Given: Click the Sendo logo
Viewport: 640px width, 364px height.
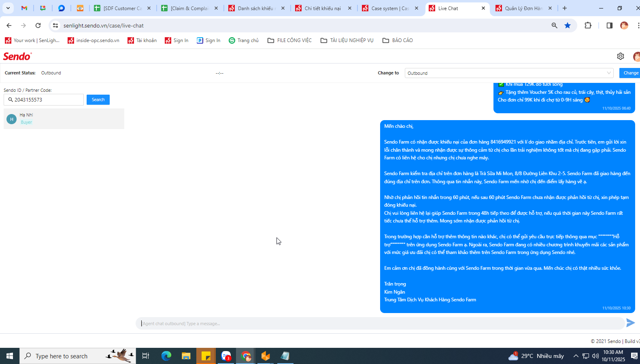Looking at the screenshot, I should [17, 56].
